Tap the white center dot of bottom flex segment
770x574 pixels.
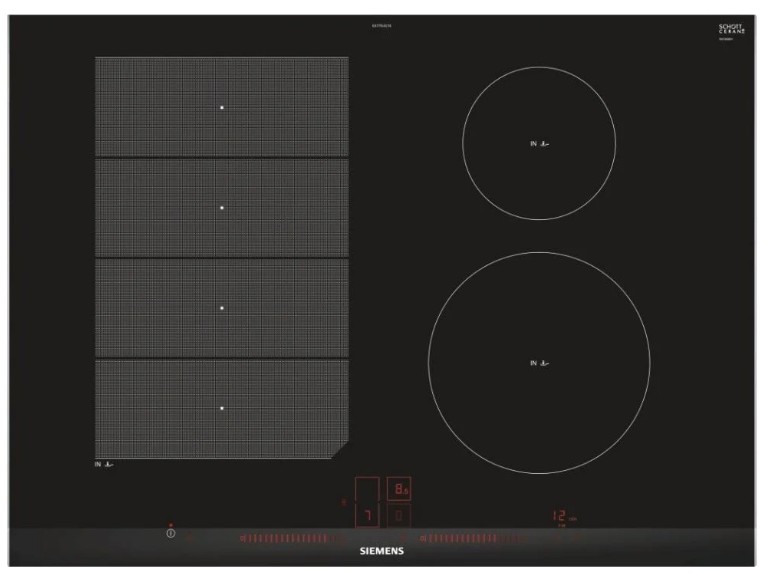(x=222, y=408)
